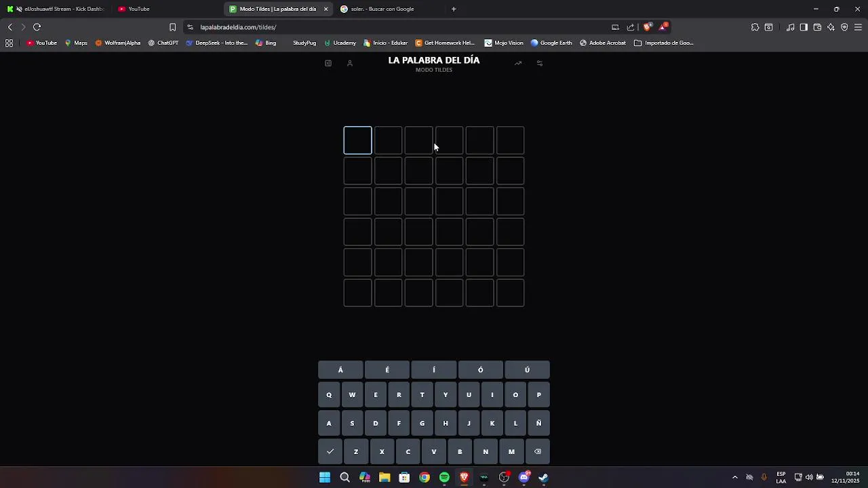This screenshot has height=488, width=868.
Task: Tap the Ó accented key
Action: (481, 370)
